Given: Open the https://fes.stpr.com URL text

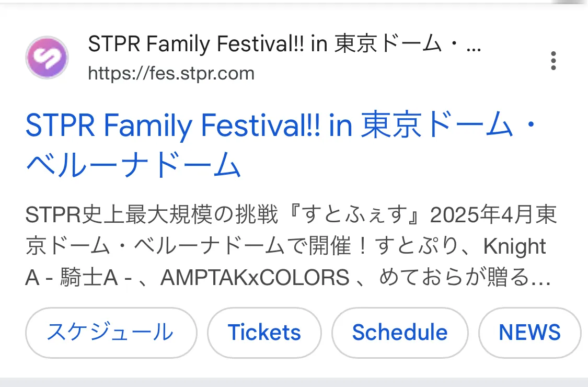Looking at the screenshot, I should [x=171, y=73].
